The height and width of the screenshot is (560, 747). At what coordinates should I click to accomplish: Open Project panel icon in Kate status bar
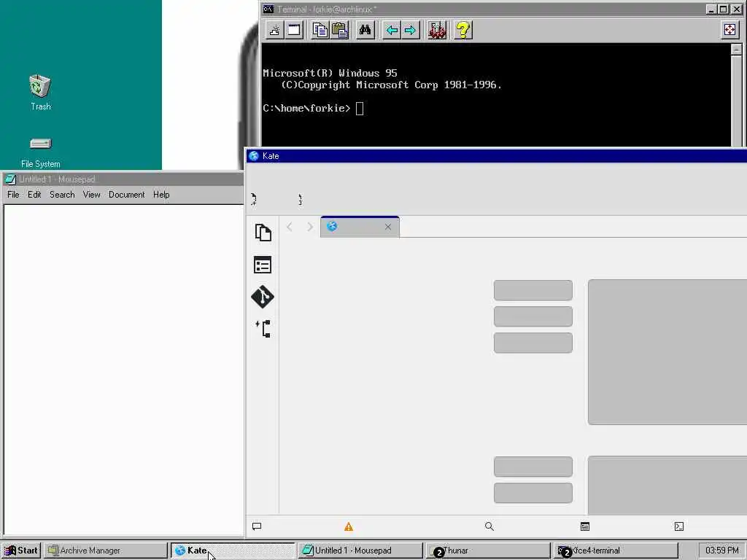[x=585, y=526]
